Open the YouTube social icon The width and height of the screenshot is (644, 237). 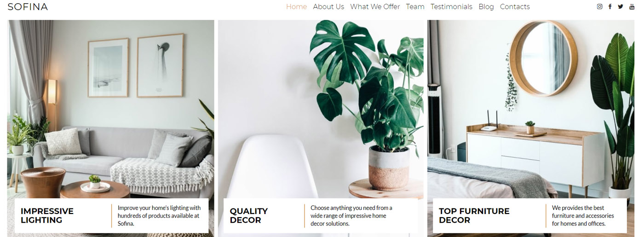(632, 6)
